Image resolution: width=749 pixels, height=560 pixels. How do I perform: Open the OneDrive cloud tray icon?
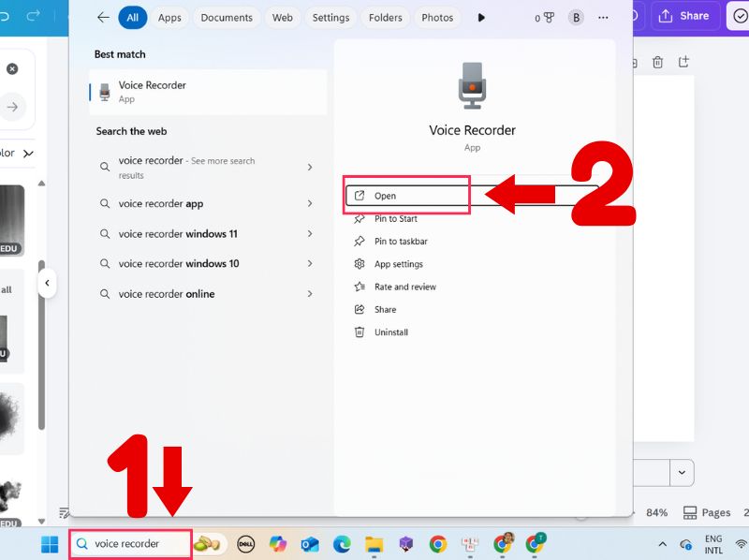686,544
